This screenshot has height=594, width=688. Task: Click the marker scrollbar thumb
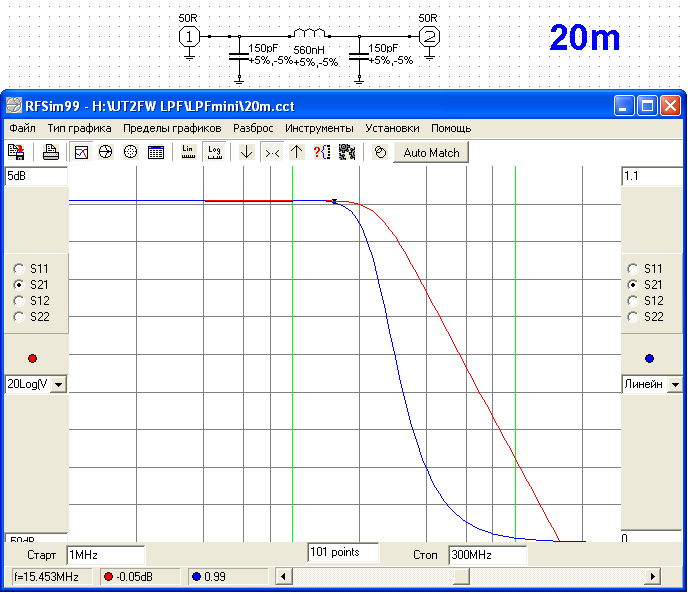pyautogui.click(x=461, y=576)
